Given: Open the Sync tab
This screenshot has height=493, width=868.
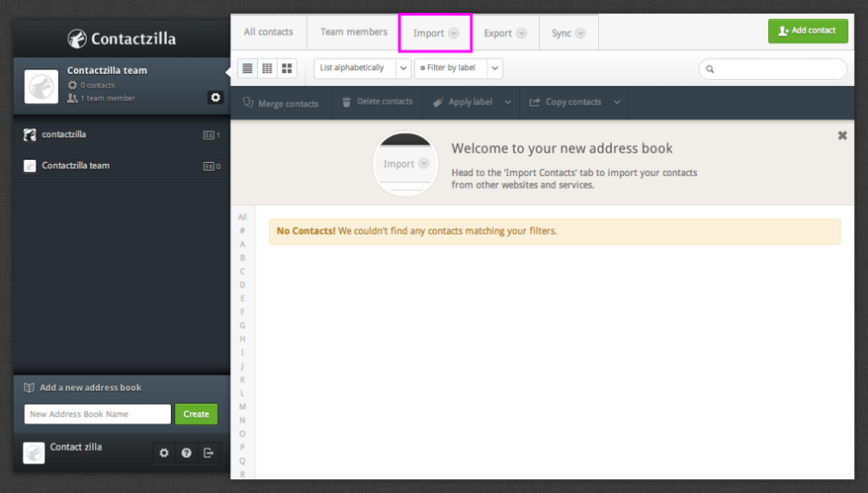Looking at the screenshot, I should coord(569,33).
